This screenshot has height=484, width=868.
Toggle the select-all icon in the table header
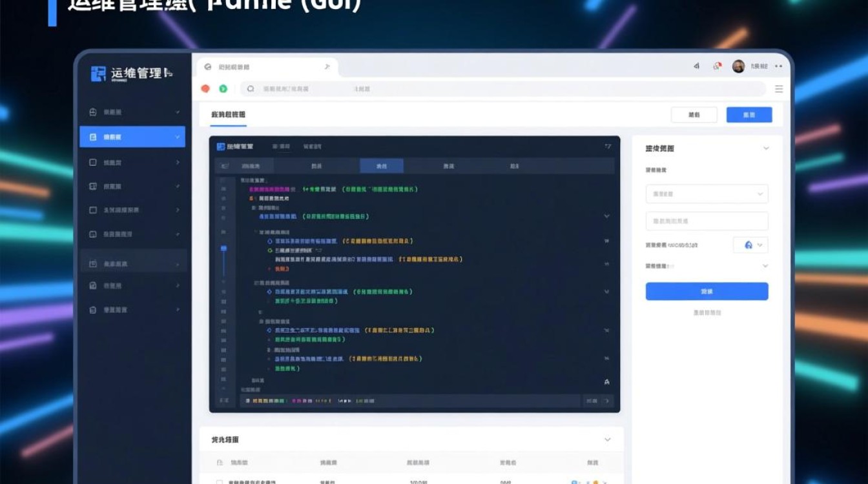point(220,463)
